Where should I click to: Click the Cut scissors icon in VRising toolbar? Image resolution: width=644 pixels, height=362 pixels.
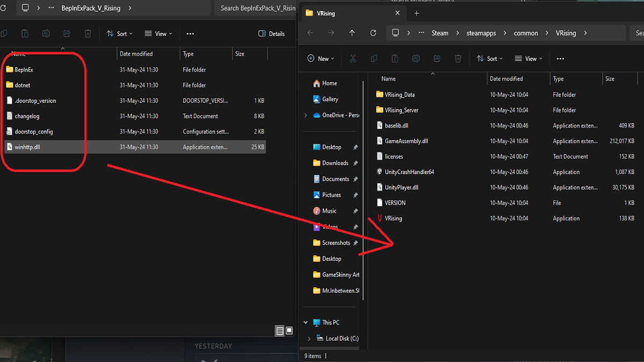(353, 58)
